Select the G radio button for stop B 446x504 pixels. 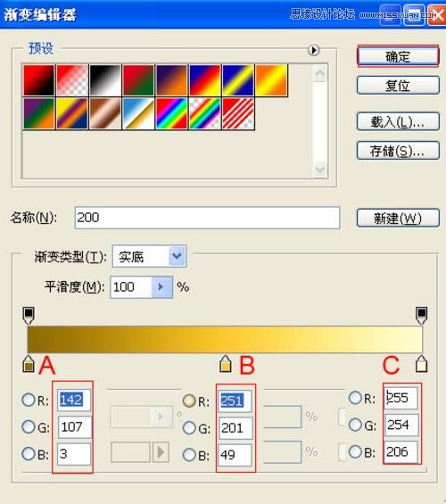[x=189, y=428]
